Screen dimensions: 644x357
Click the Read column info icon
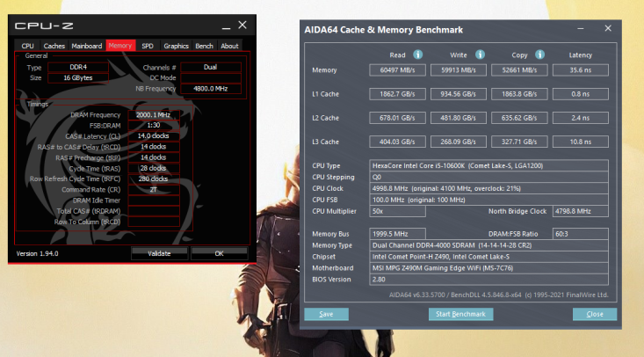click(x=417, y=55)
